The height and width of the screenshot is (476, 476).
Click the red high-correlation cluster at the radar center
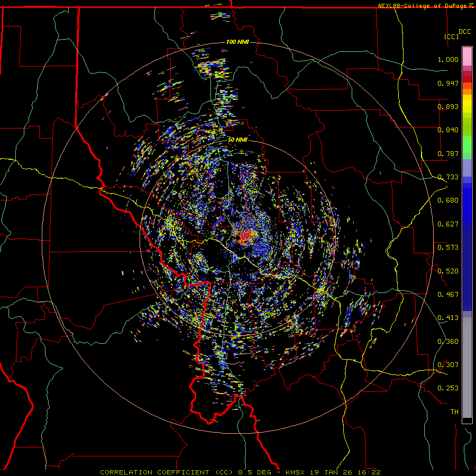pyautogui.click(x=246, y=237)
